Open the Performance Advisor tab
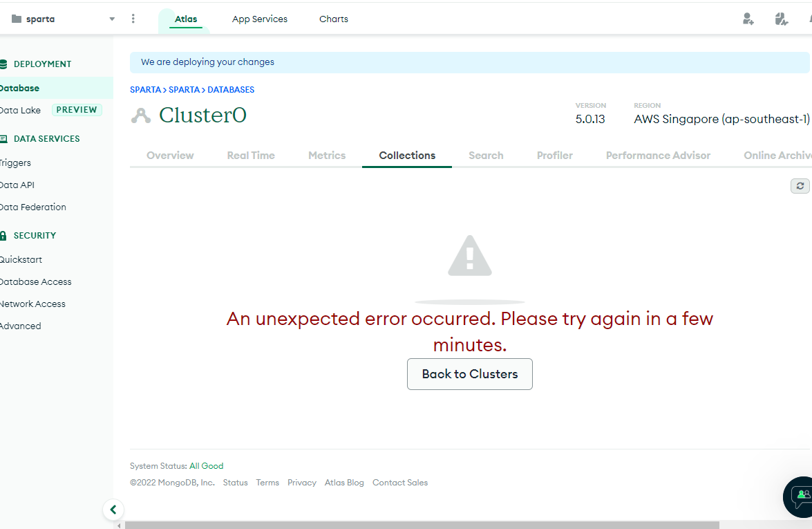 [658, 156]
